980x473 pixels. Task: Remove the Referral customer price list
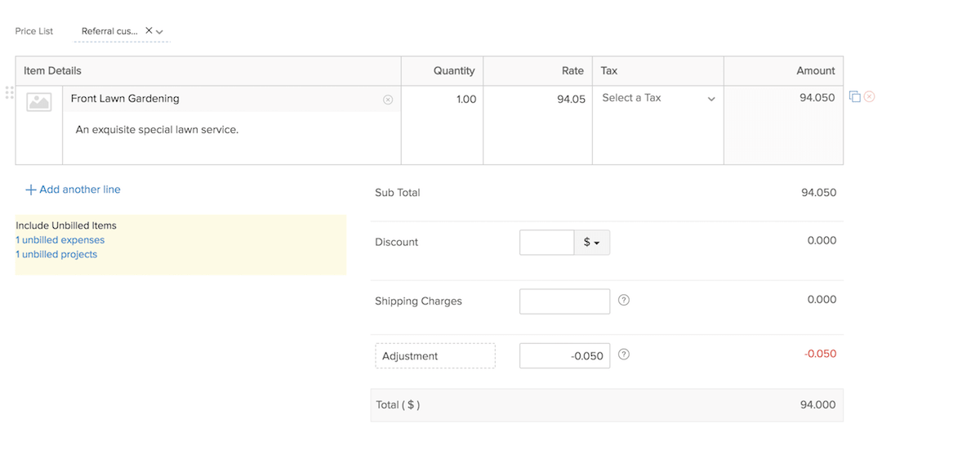pyautogui.click(x=149, y=29)
